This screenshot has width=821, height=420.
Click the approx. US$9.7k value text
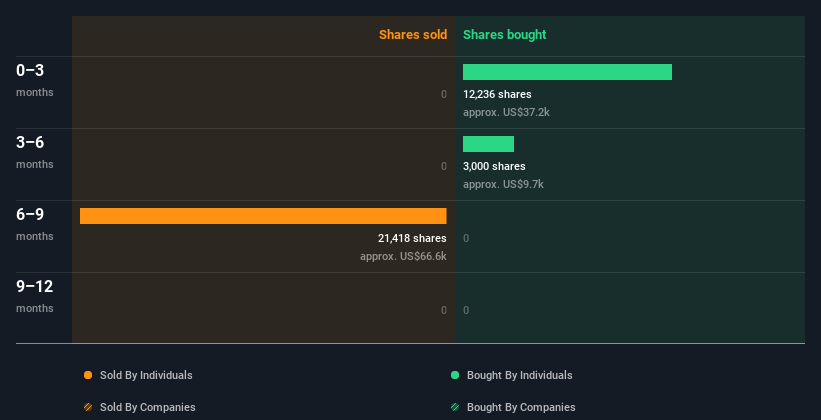coord(503,184)
